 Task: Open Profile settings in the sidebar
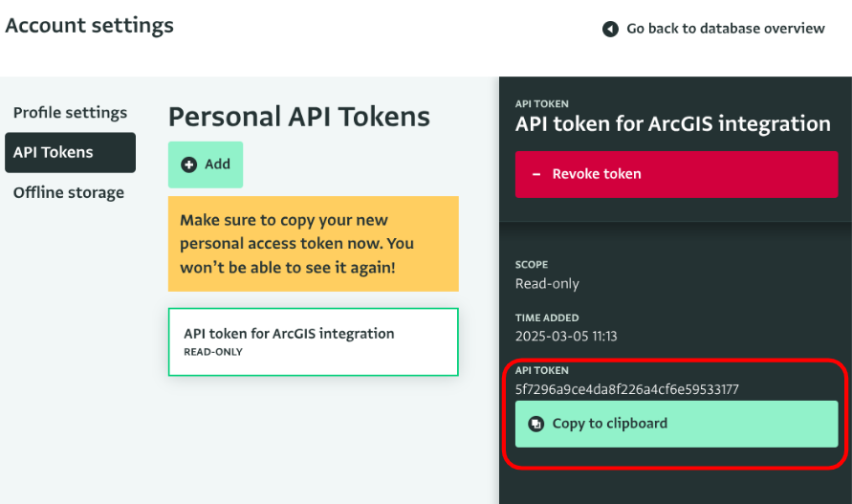pyautogui.click(x=70, y=113)
